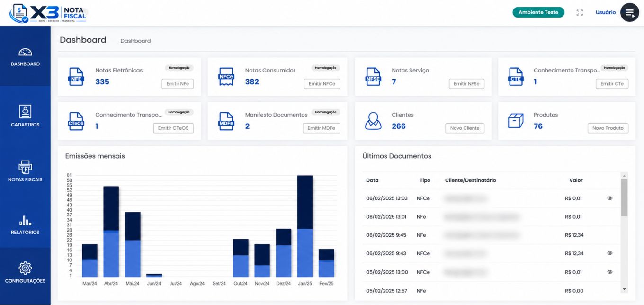Toggle fullscreen with the expand icon
Image resolution: width=644 pixels, height=305 pixels.
580,13
